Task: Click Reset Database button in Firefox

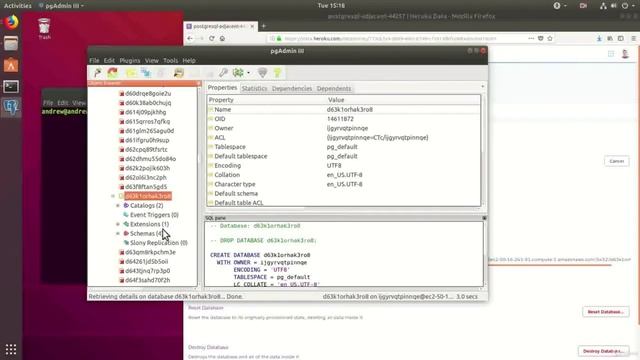Action: coord(605,312)
